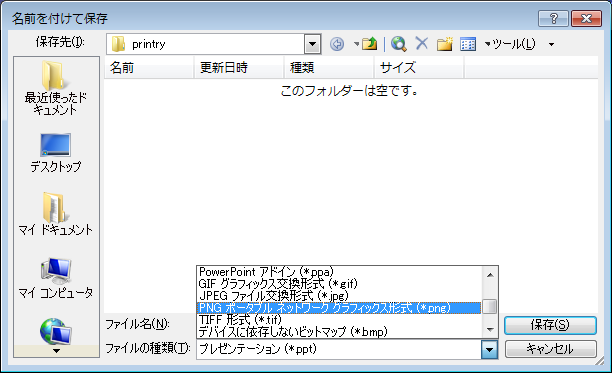
Task: Click the 保存(S) button
Action: 550,325
